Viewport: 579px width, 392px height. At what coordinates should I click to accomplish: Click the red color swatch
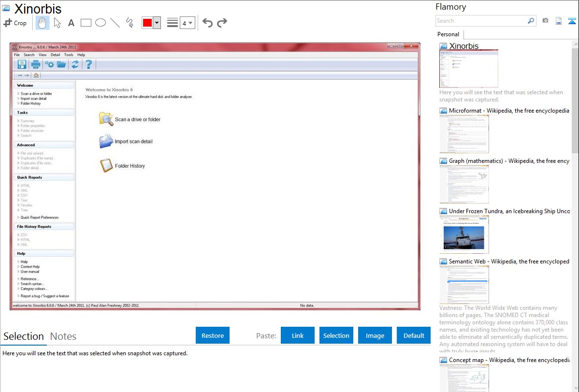pos(147,23)
